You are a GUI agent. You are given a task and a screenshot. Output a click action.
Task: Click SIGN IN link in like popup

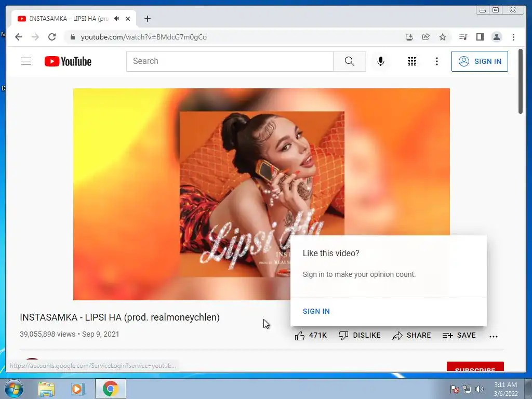316,311
